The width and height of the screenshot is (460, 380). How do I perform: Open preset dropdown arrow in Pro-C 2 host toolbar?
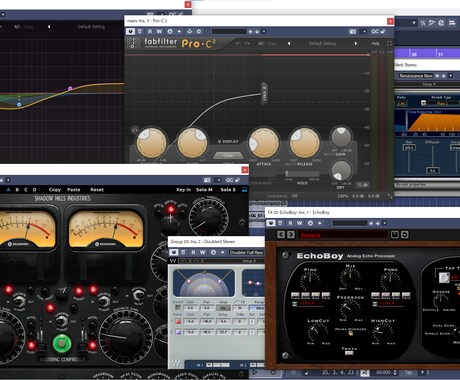click(264, 32)
